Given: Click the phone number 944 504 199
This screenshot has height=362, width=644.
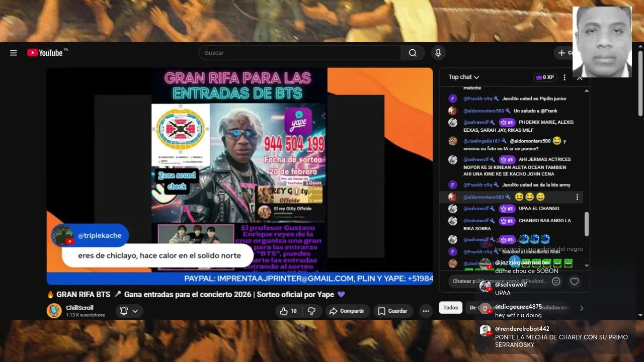Looking at the screenshot, I should coord(294,145).
